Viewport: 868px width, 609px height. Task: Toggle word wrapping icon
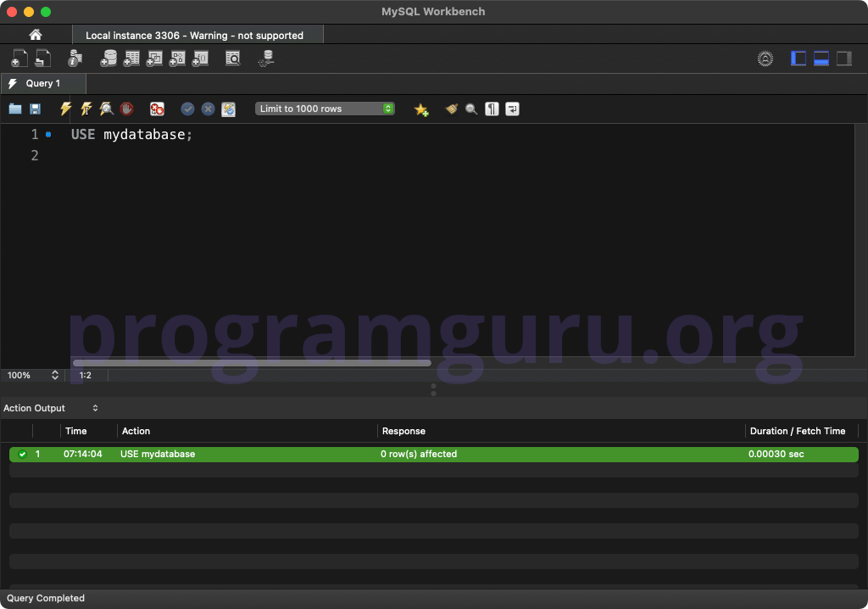tap(513, 109)
